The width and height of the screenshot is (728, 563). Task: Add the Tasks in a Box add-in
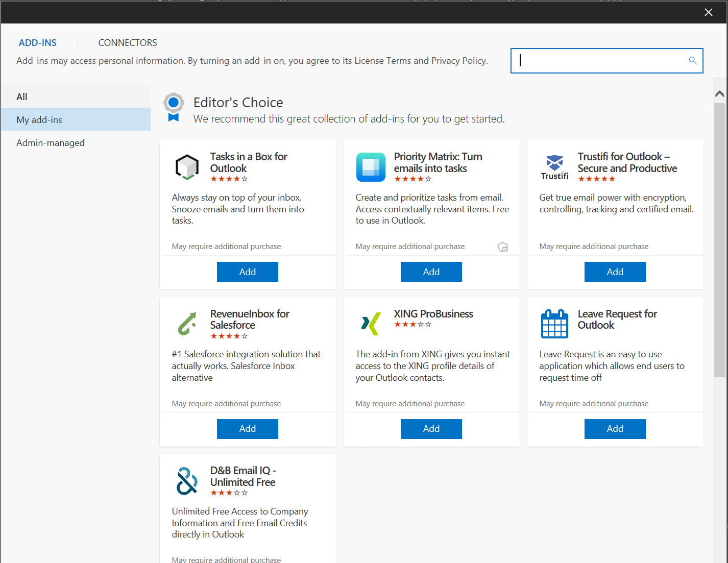[x=248, y=272]
